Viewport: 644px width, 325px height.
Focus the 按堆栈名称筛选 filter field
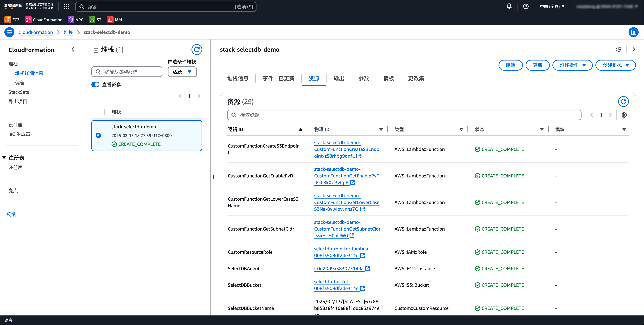[127, 72]
